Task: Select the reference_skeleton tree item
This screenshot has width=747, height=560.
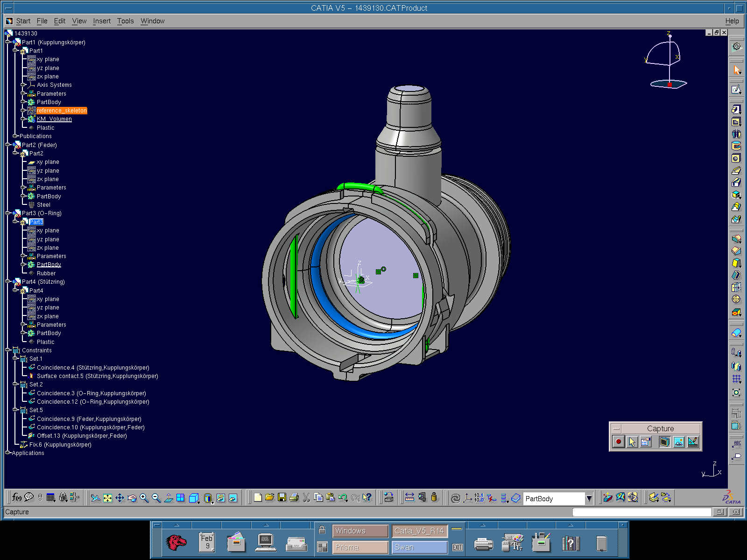Action: pyautogui.click(x=62, y=111)
